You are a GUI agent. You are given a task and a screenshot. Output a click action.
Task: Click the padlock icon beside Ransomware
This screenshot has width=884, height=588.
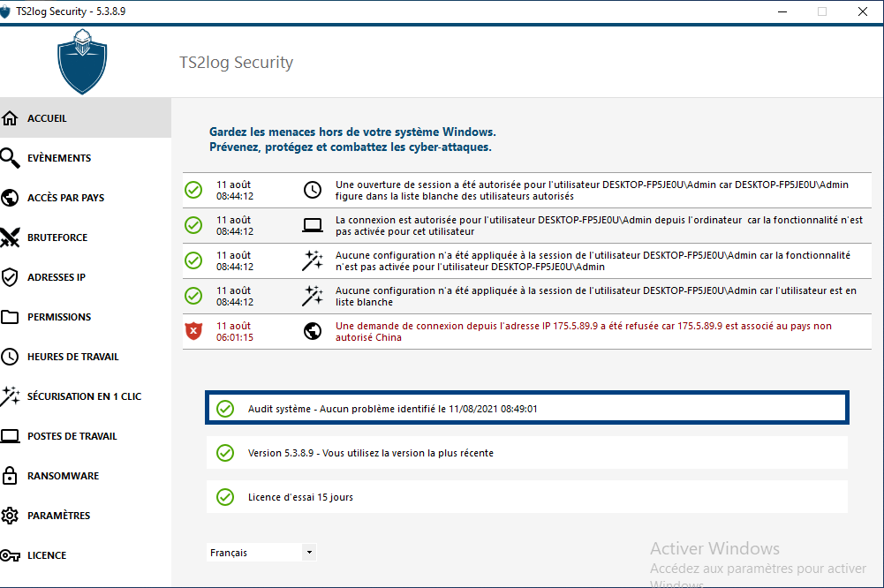point(10,476)
